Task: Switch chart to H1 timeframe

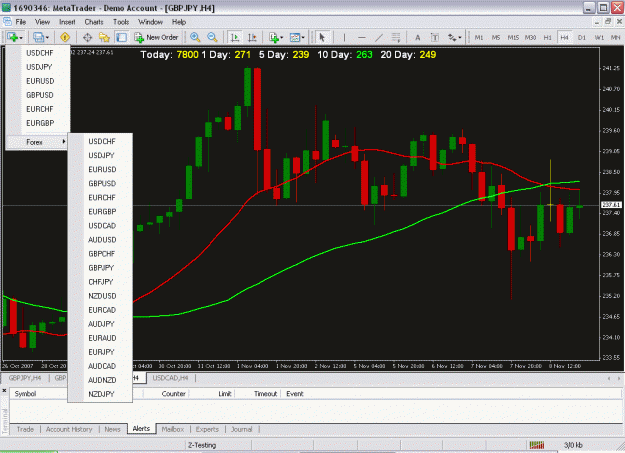Action: (548, 37)
